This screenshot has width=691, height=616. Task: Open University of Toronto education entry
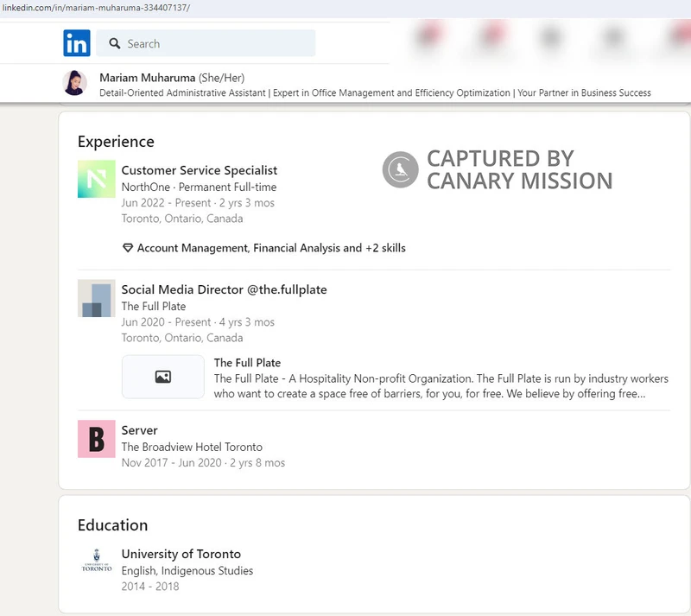tap(181, 554)
